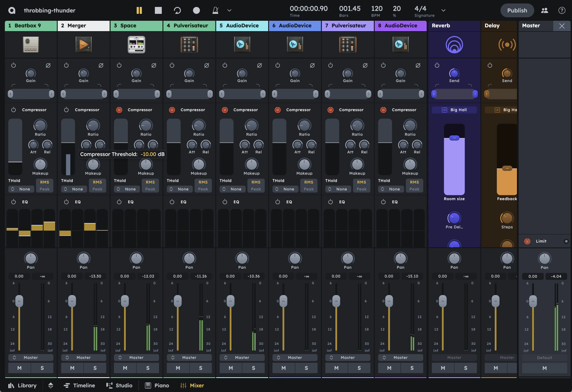
Task: Click the phase invert icon on Beatbox 9
Action: click(x=48, y=65)
